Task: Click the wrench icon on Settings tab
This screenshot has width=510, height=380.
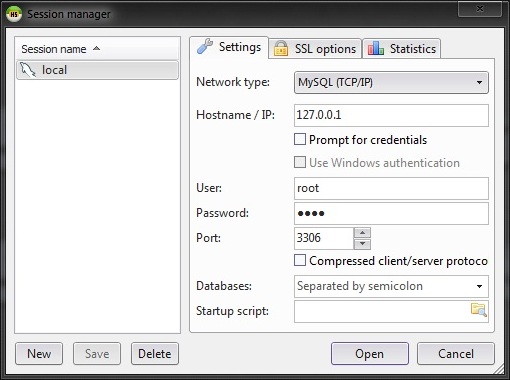Action: [205, 46]
